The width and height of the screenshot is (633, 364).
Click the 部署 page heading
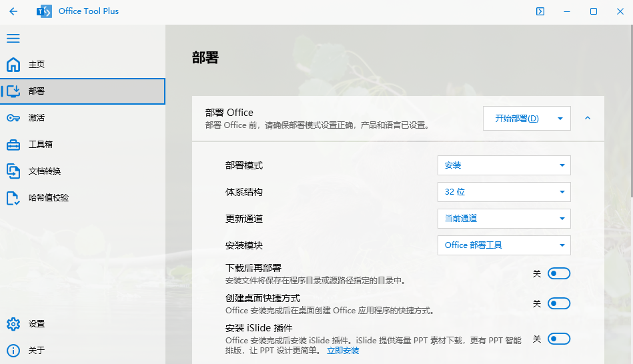[x=205, y=58]
